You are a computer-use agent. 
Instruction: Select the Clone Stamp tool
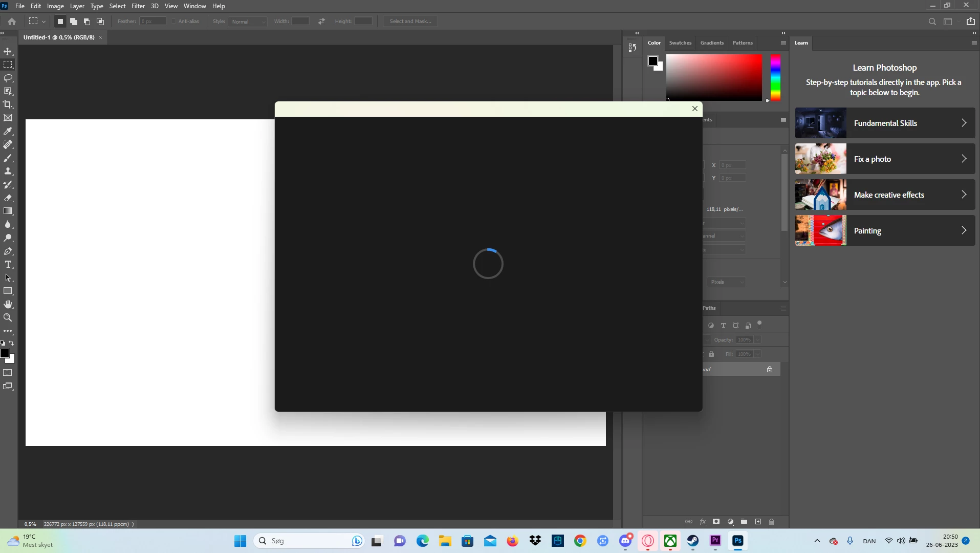pos(8,172)
